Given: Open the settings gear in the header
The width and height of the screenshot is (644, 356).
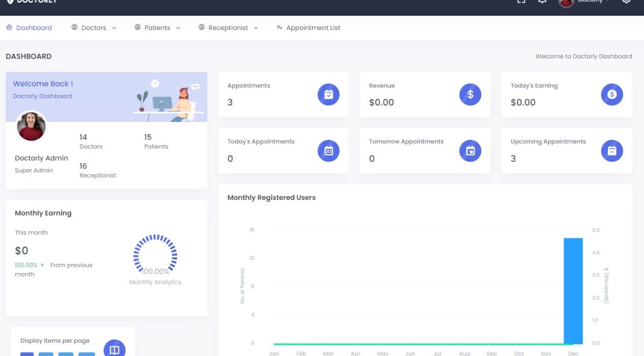Looking at the screenshot, I should pyautogui.click(x=626, y=2).
